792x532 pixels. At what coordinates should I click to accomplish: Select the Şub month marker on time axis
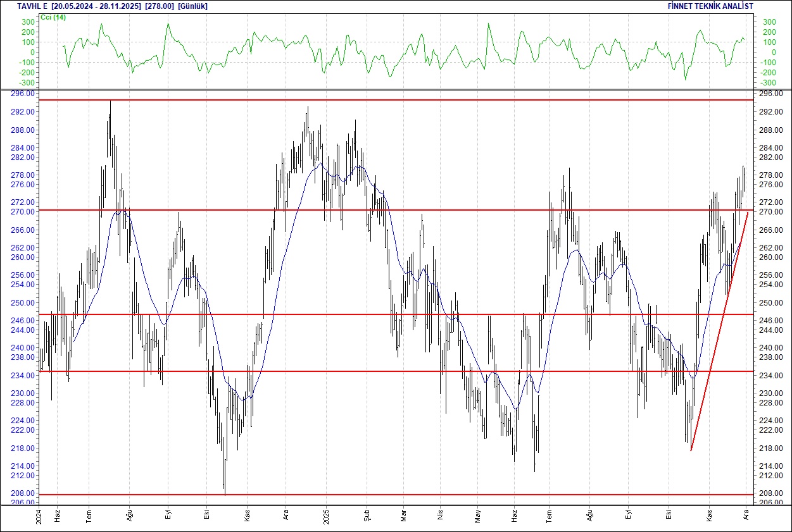click(367, 516)
